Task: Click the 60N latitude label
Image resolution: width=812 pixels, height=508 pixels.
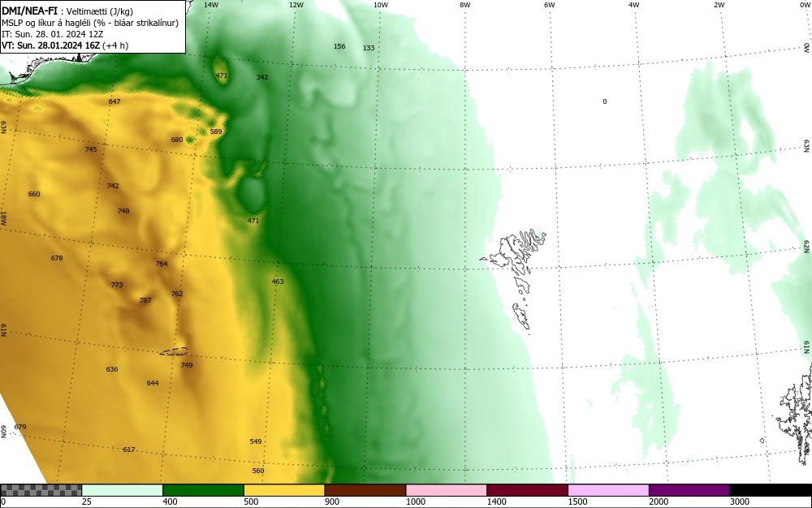Action: point(3,432)
